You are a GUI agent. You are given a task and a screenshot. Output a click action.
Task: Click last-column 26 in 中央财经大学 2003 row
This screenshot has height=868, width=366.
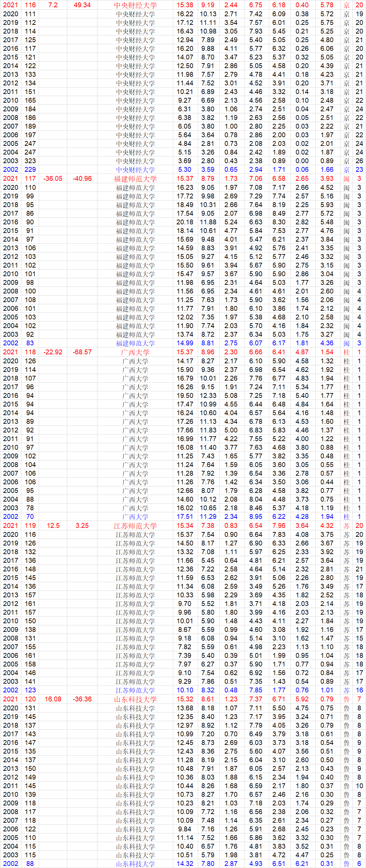coord(359,161)
